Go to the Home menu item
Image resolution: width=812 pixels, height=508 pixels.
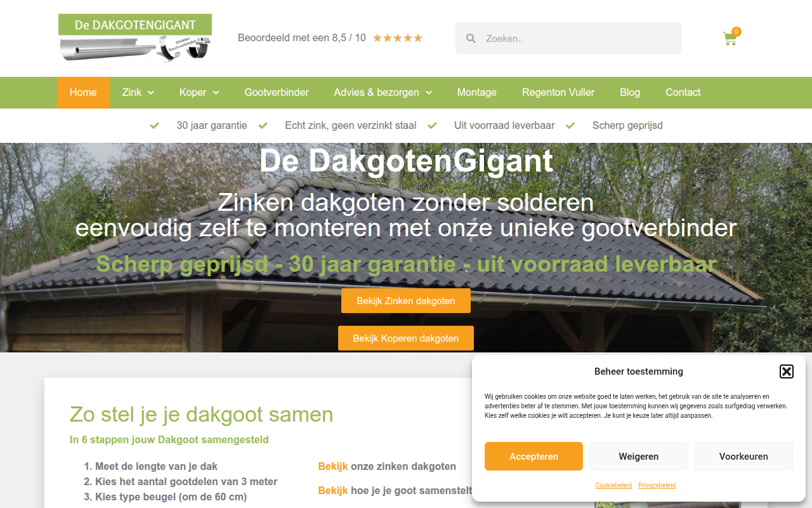point(83,93)
